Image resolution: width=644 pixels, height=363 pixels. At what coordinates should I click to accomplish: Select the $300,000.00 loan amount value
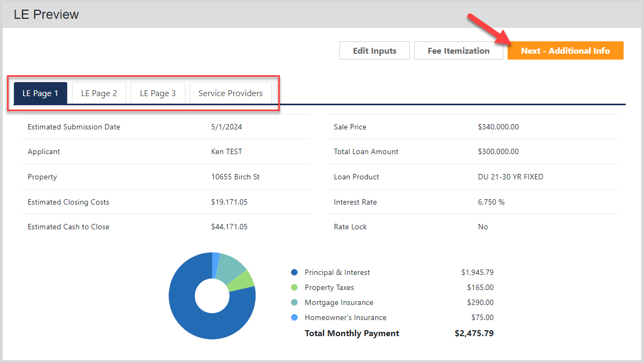pos(498,151)
